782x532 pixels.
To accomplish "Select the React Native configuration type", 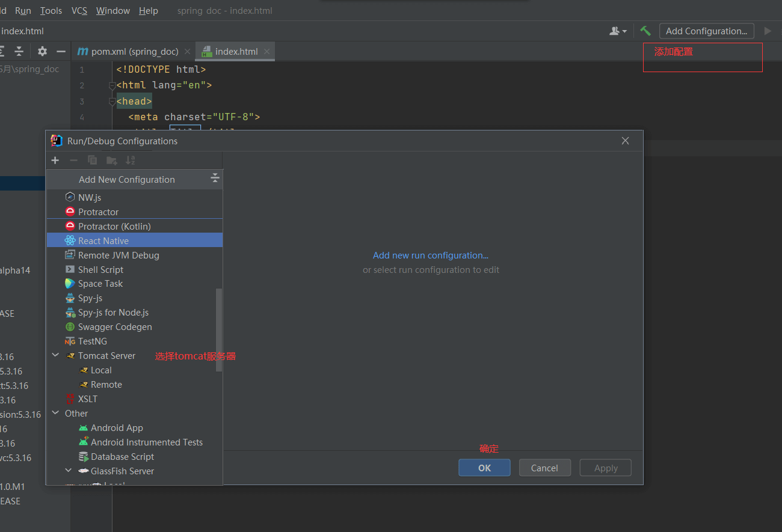I will click(x=135, y=240).
